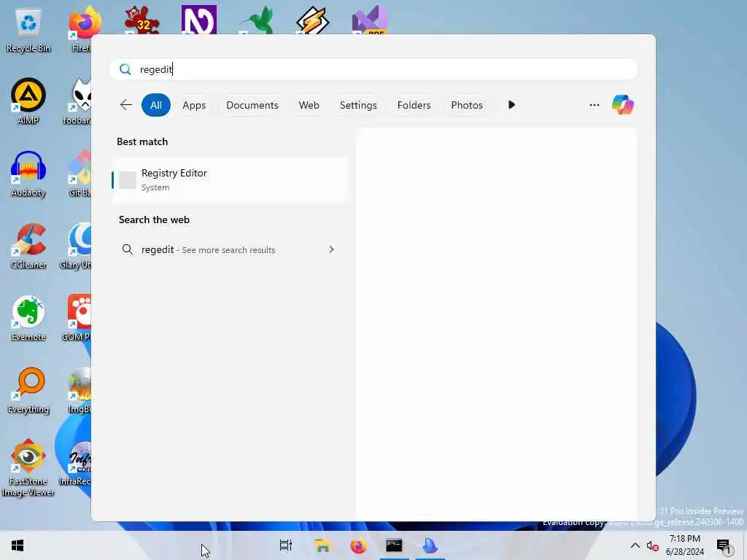Open the Everything desktop shortcut

click(x=28, y=391)
